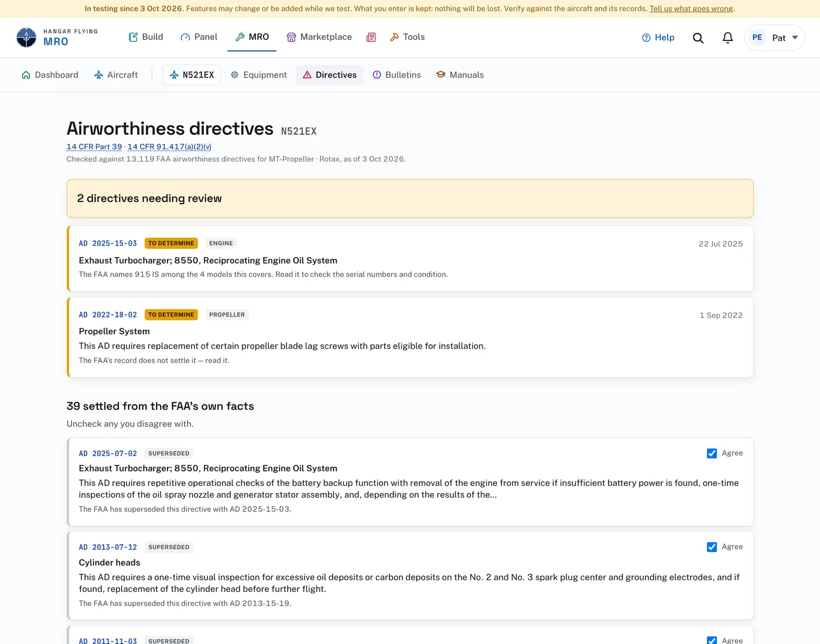Open AD 2022-18-02 directive number
Image resolution: width=820 pixels, height=644 pixels.
pyautogui.click(x=108, y=315)
